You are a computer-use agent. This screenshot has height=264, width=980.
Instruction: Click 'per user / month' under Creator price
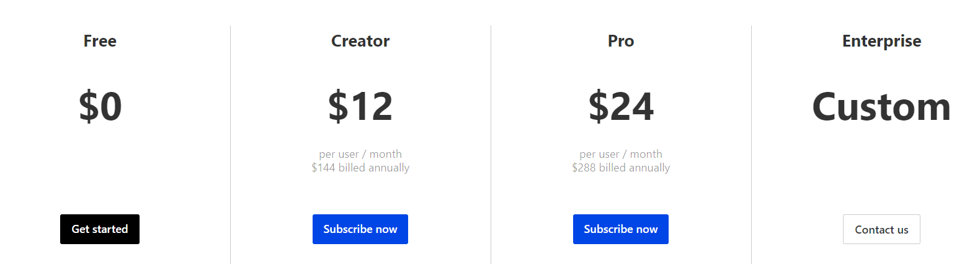(x=360, y=154)
